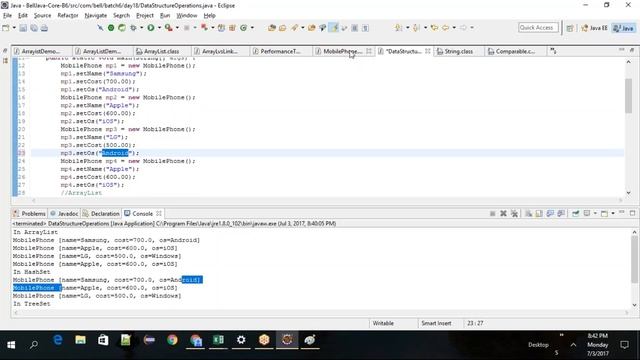Viewport: 640px width, 360px height.
Task: Open the New file dropdown arrow
Action: (x=14, y=28)
